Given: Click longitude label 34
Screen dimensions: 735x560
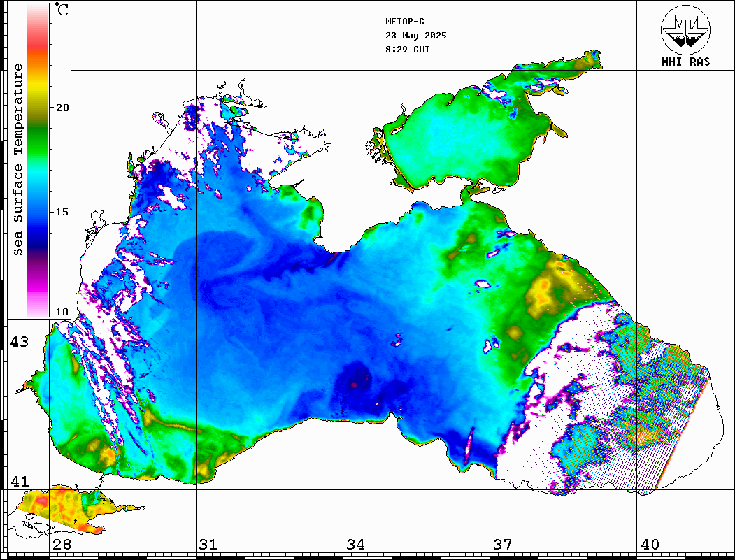Looking at the screenshot, I should [356, 545].
